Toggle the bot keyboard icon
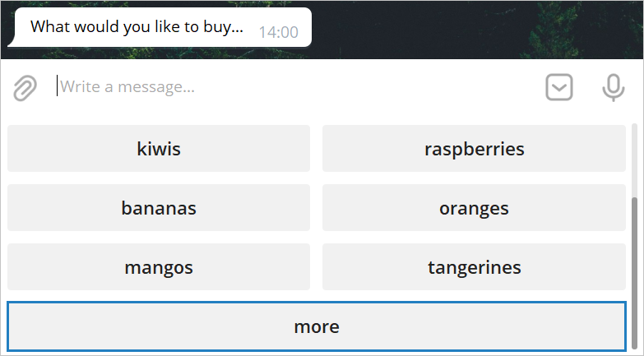Image resolution: width=644 pixels, height=356 pixels. click(559, 87)
